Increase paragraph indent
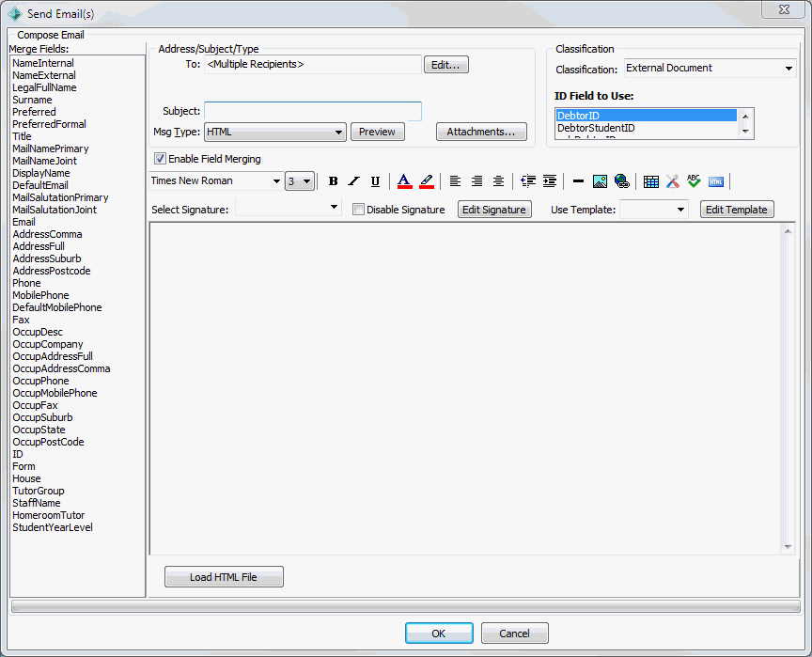Image resolution: width=812 pixels, height=657 pixels. click(550, 181)
